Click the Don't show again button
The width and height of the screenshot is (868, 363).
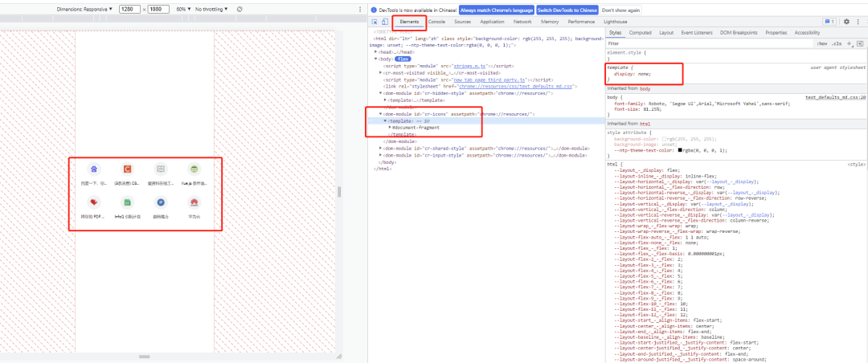pos(621,10)
